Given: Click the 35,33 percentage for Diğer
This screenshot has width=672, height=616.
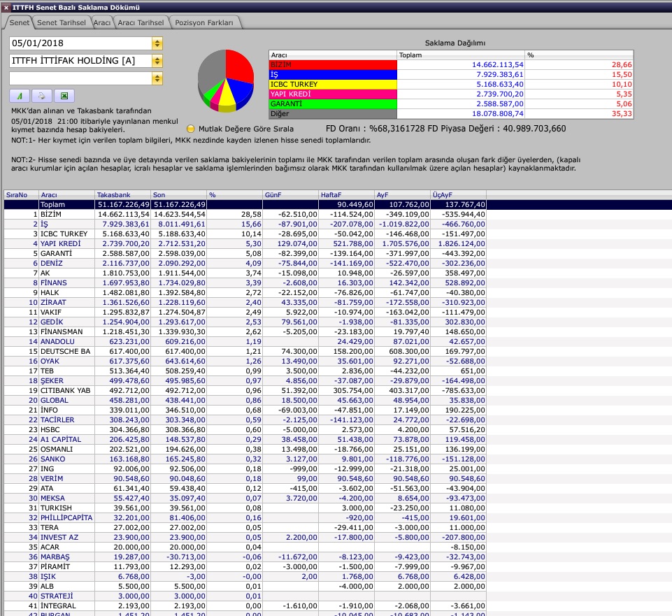Looking at the screenshot, I should click(x=622, y=114).
